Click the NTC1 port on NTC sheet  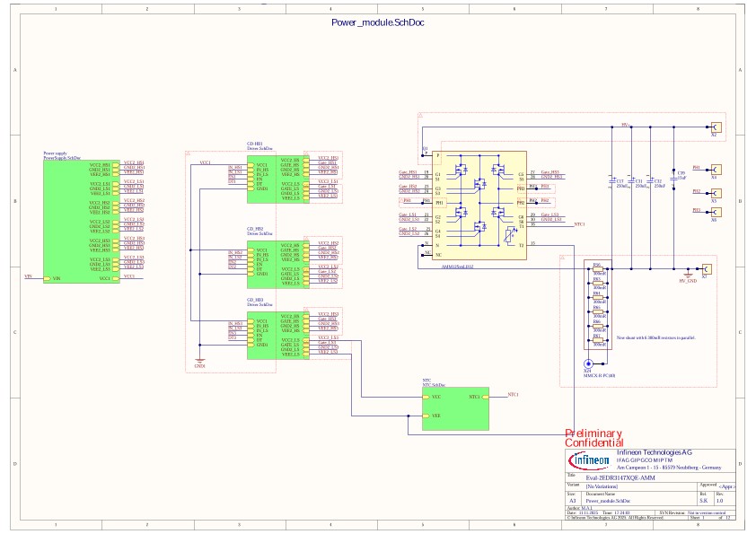click(485, 397)
